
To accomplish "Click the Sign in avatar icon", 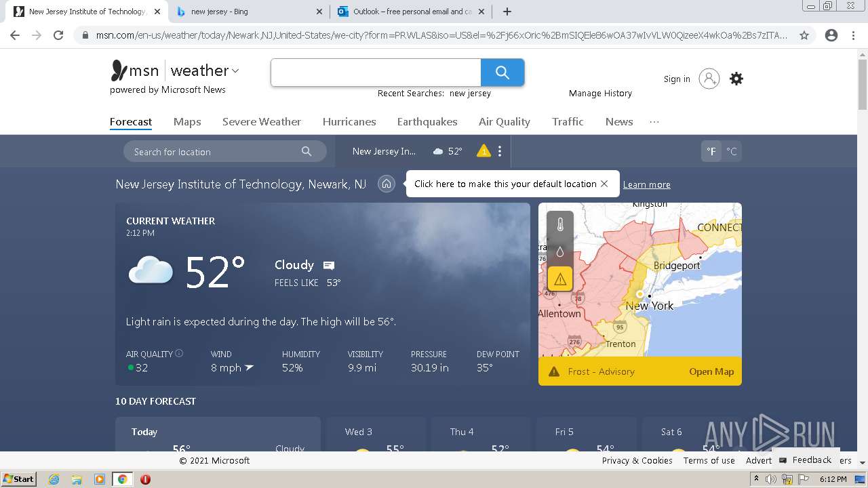I will (709, 79).
